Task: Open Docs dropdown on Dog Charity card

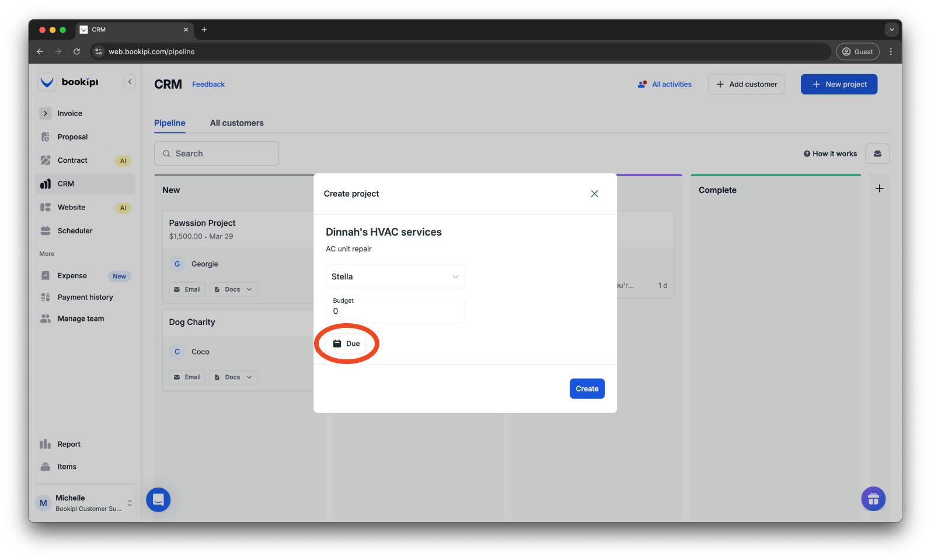Action: (233, 377)
